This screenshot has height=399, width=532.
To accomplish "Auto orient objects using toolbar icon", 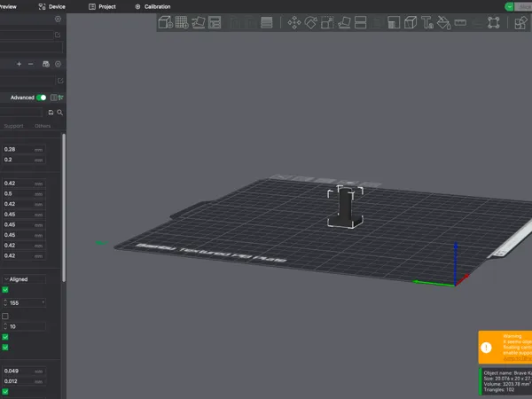I will (199, 23).
